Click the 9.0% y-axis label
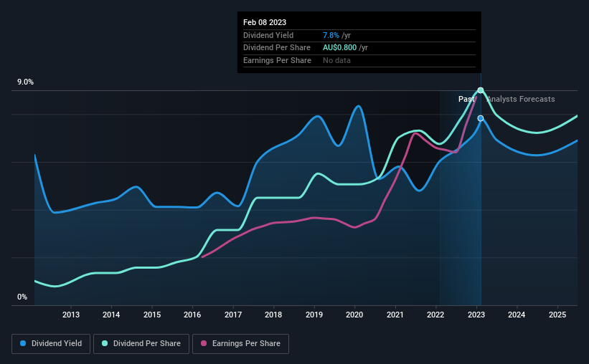 [25, 82]
